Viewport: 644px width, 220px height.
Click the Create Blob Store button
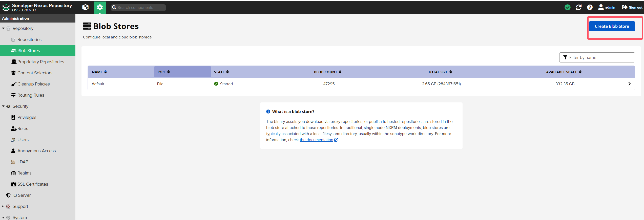[x=612, y=26]
